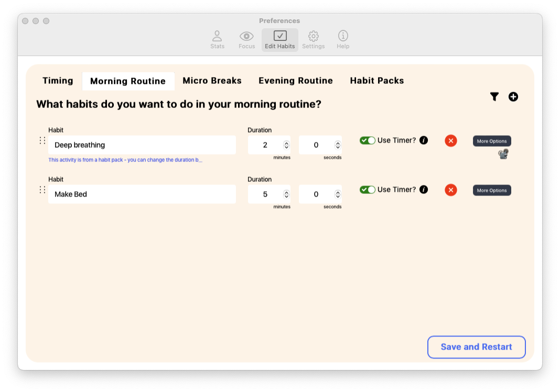Toggle Use Timer for Deep breathing

368,140
